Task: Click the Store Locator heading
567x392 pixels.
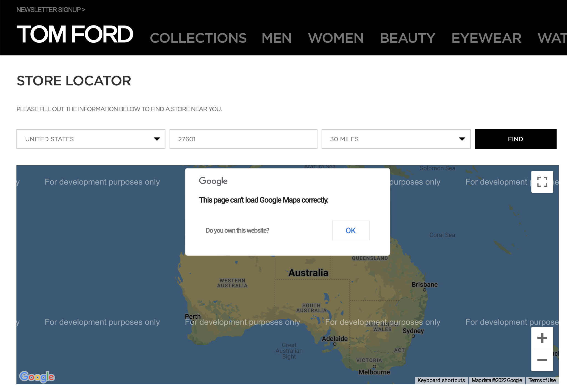Action: click(x=74, y=81)
